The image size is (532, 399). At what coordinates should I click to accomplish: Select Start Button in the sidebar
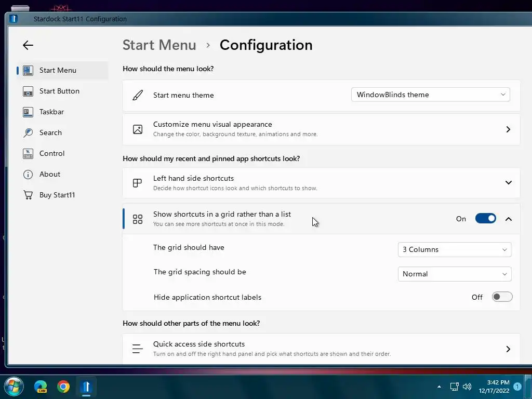62,91
